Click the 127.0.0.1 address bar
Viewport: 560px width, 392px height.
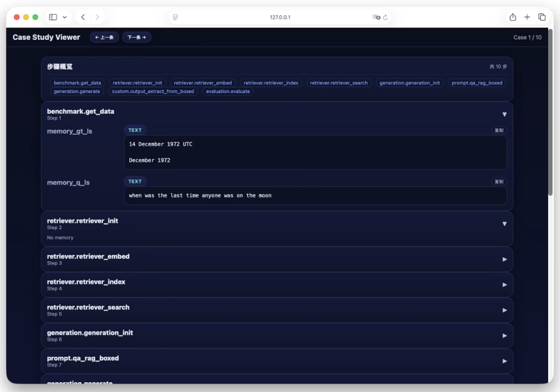tap(280, 17)
